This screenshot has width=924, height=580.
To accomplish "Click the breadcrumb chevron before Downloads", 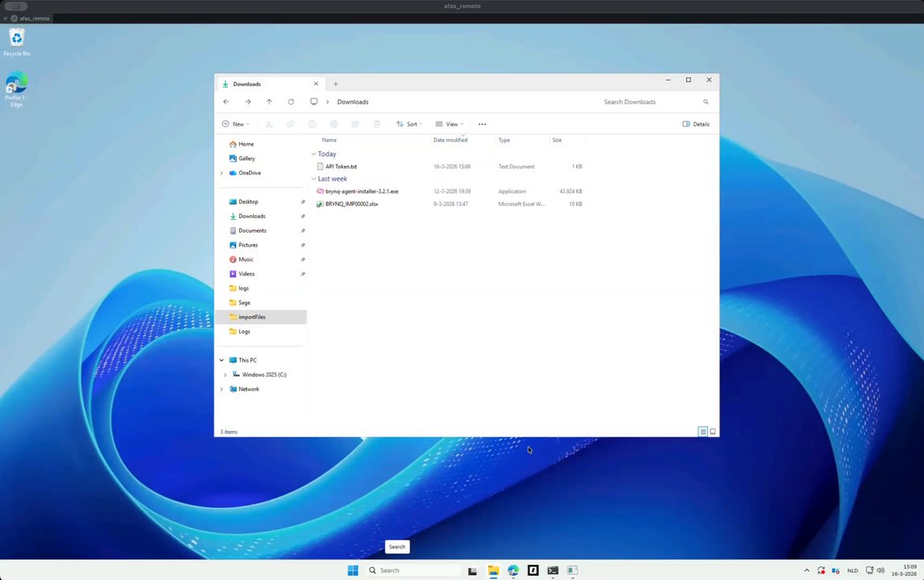I will [328, 102].
